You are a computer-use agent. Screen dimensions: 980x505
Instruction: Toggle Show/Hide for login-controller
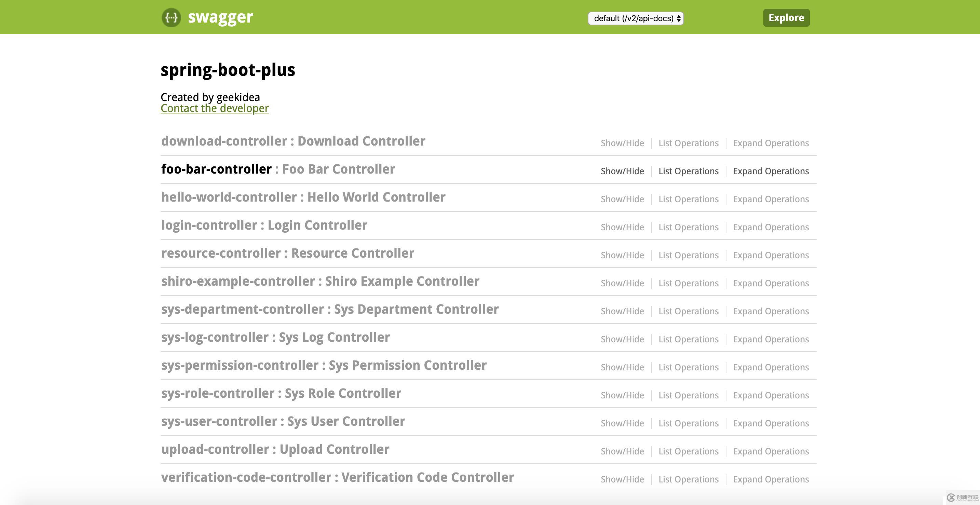tap(622, 228)
